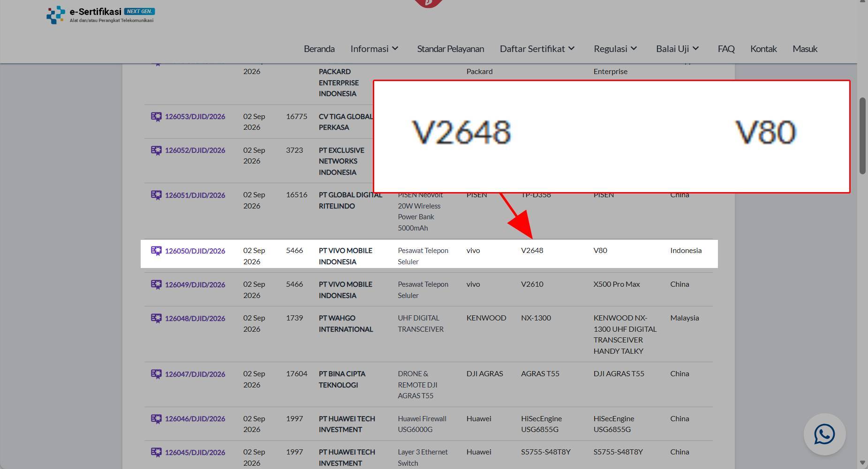The image size is (868, 469).
Task: Go to Beranda in navigation
Action: 319,49
